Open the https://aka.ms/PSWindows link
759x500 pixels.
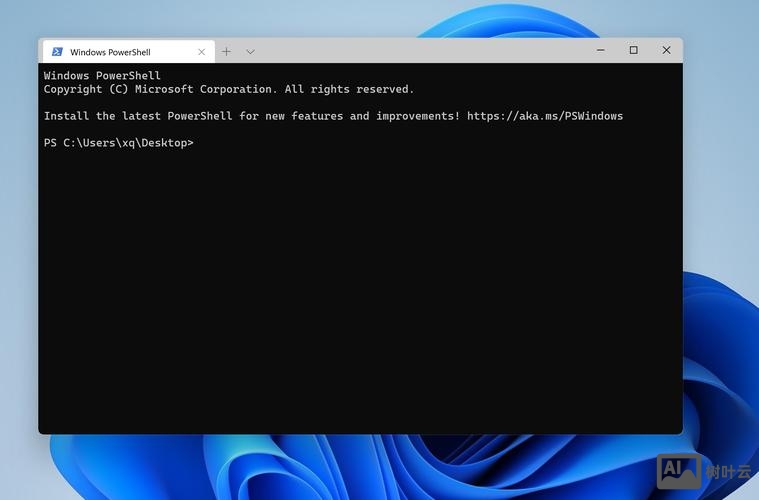click(544, 116)
